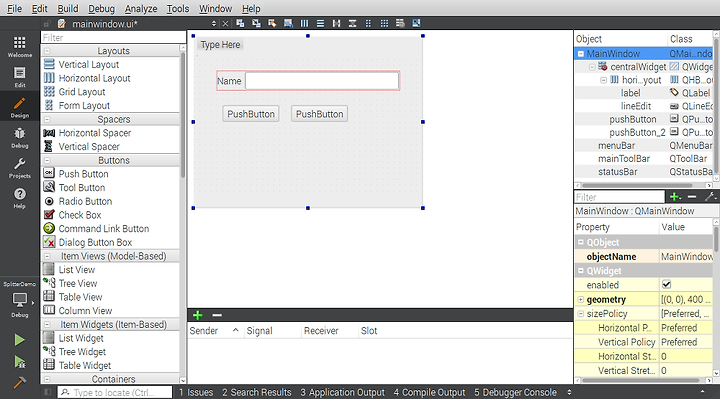The height and width of the screenshot is (399, 720).
Task: Click Adjust Size toolbar icon
Action: click(x=416, y=23)
